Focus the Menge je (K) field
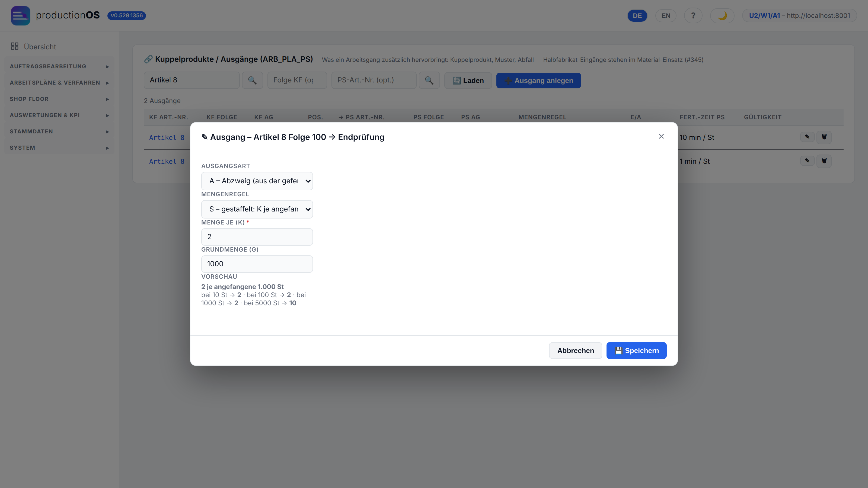This screenshot has width=868, height=488. 257,237
